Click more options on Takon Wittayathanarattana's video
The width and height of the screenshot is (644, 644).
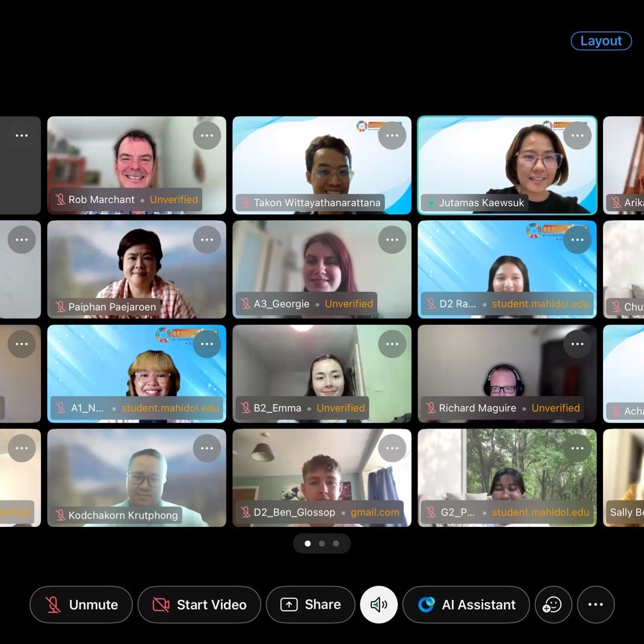(x=392, y=136)
